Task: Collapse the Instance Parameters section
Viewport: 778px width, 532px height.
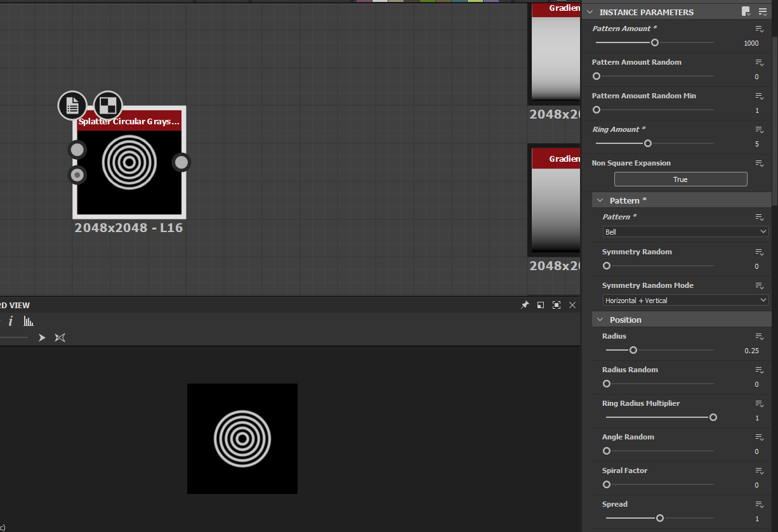Action: coord(590,12)
